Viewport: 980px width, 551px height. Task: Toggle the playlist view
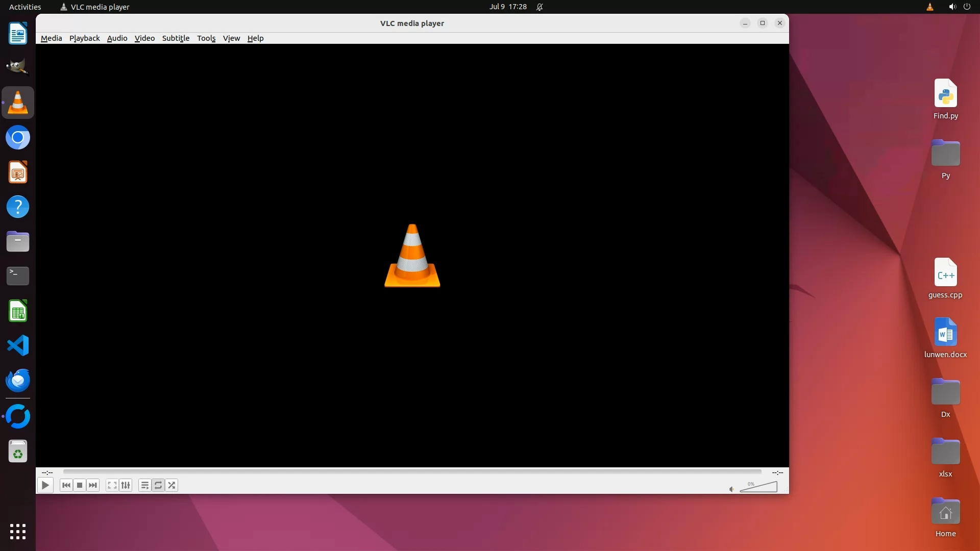coord(145,485)
